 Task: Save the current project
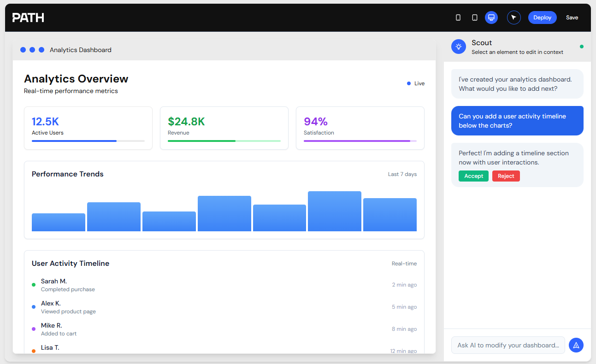point(572,18)
